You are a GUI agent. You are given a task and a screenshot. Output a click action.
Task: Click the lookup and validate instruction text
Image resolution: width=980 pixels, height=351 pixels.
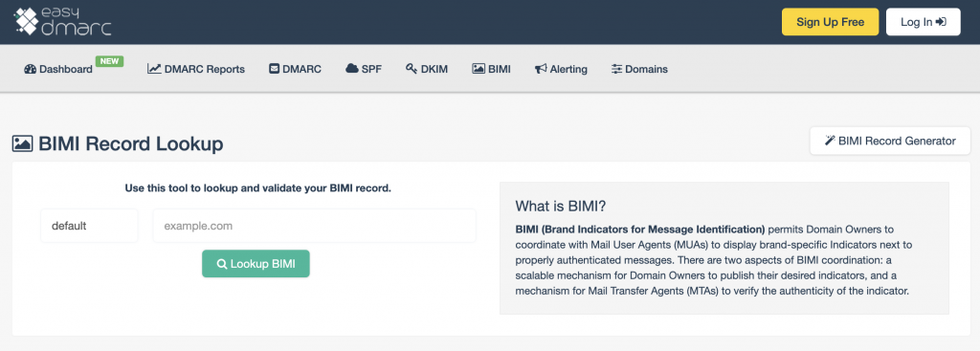pos(258,188)
